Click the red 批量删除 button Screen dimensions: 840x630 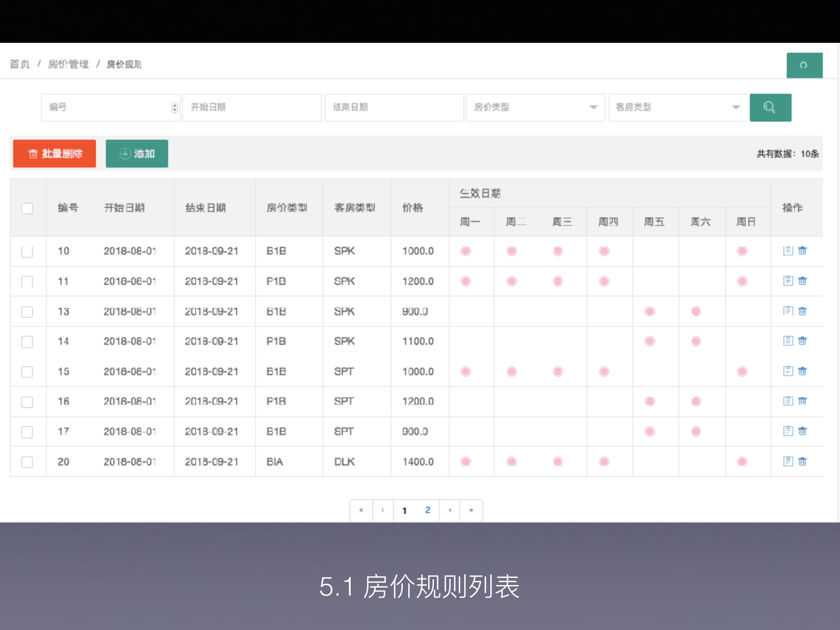tap(55, 154)
